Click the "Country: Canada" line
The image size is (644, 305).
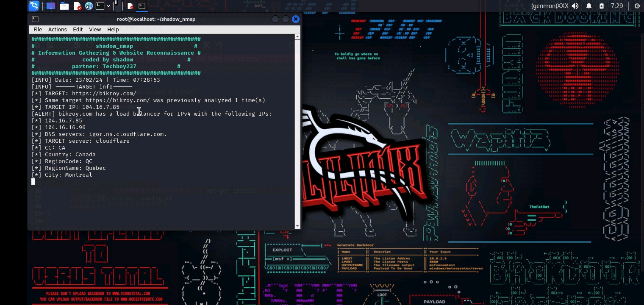pyautogui.click(x=64, y=155)
